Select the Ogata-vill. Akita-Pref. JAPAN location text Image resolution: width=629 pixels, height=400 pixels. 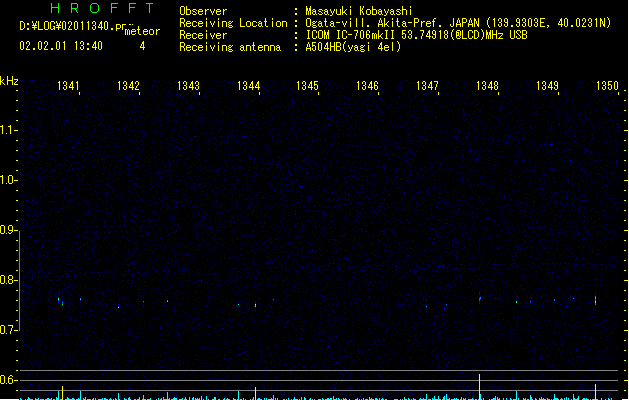click(x=392, y=23)
